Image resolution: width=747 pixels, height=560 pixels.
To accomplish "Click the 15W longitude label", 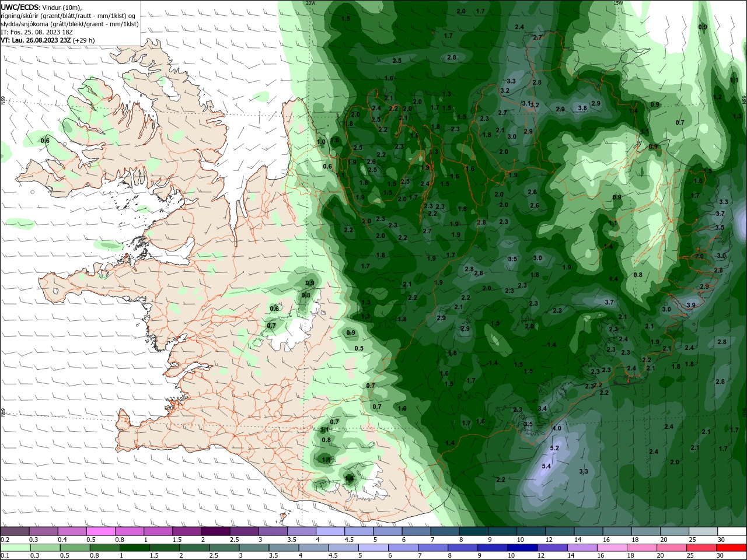I will pos(618,3).
